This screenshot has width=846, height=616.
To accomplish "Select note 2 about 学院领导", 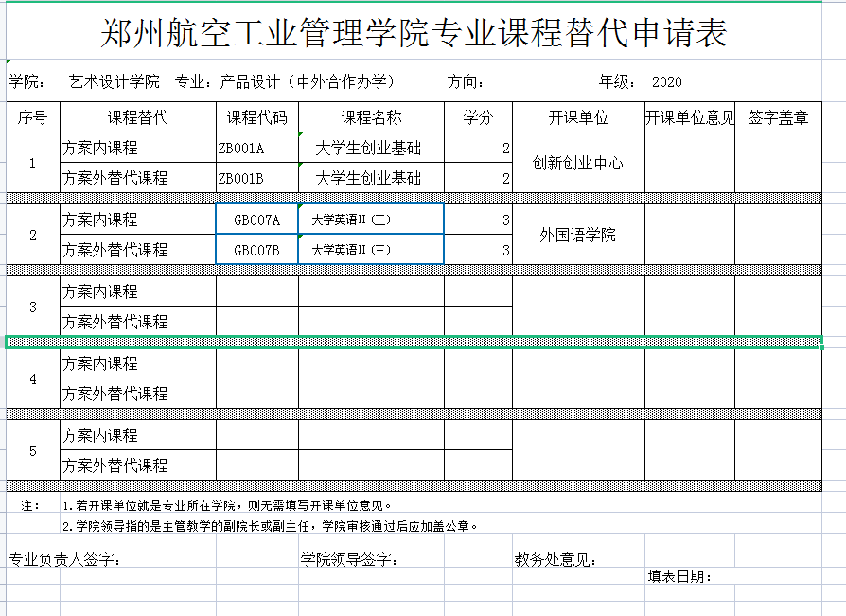I will point(271,526).
